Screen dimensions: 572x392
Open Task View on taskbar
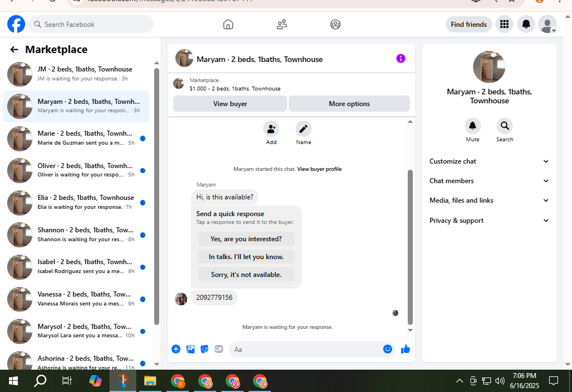(x=67, y=381)
